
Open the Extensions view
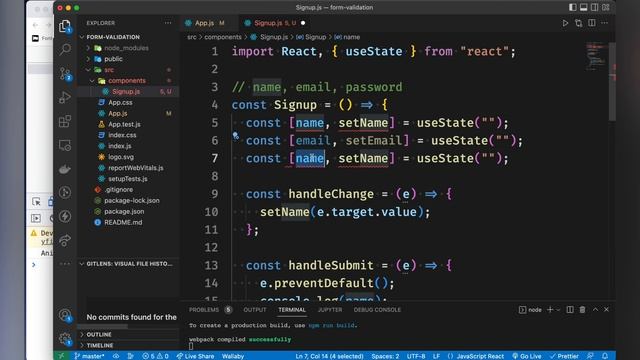(x=65, y=121)
